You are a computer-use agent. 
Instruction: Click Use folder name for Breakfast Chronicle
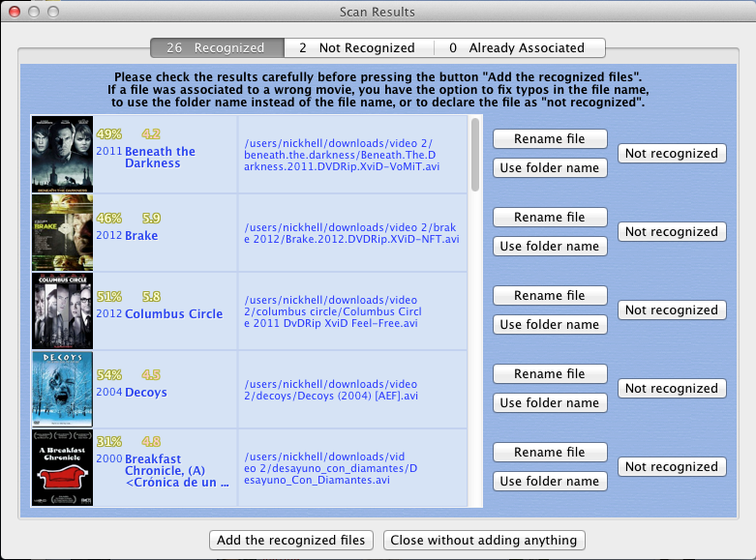tap(550, 481)
